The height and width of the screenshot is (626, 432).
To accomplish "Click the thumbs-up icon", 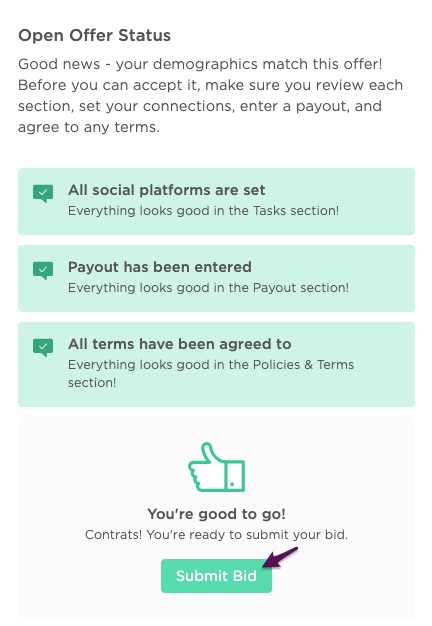I will [216, 467].
